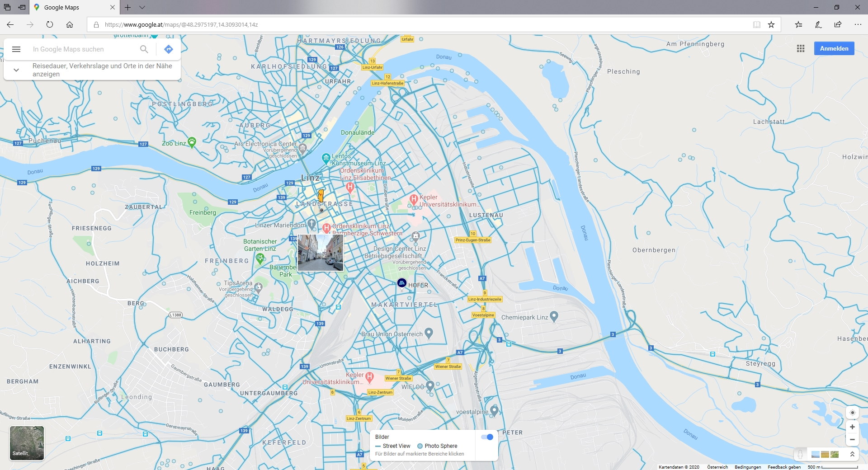Show tab previews dropdown chevron

(x=142, y=7)
